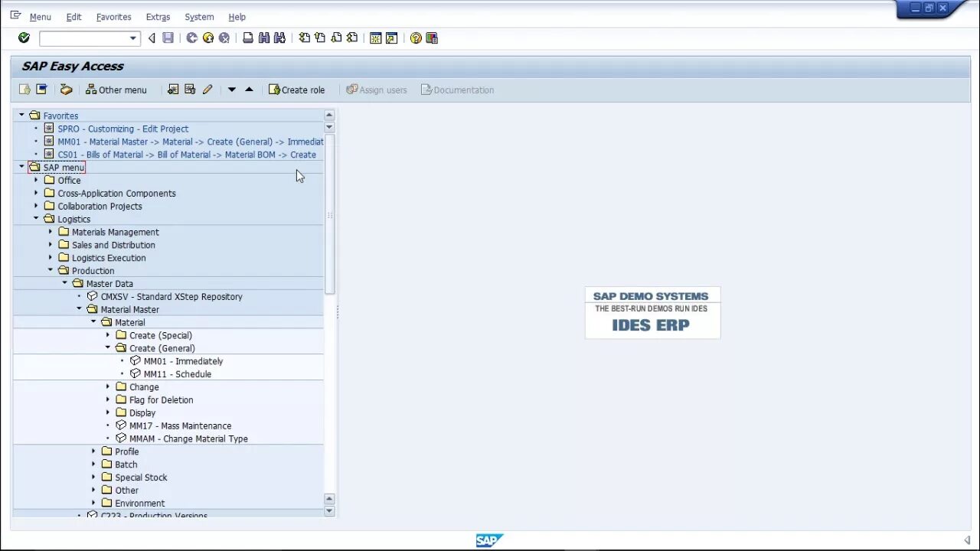Click the window menu icon beside Menu

coord(15,15)
